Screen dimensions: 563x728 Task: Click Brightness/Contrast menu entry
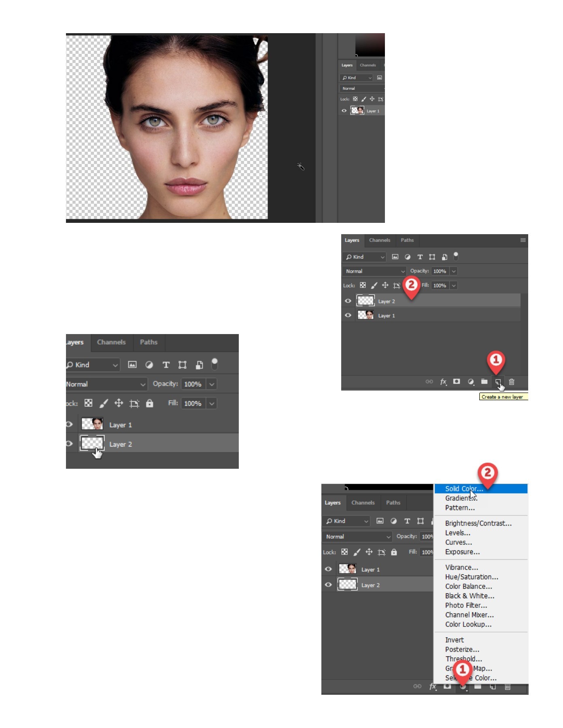click(x=478, y=523)
